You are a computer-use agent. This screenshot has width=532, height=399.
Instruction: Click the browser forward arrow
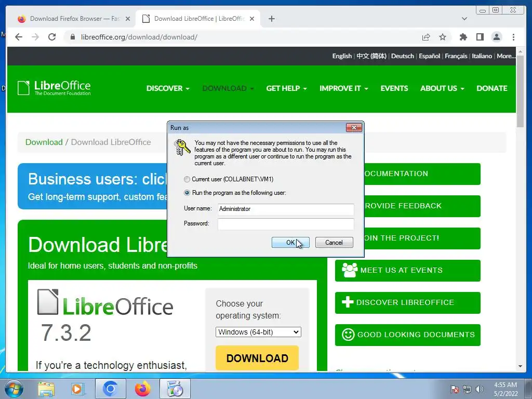coord(35,37)
